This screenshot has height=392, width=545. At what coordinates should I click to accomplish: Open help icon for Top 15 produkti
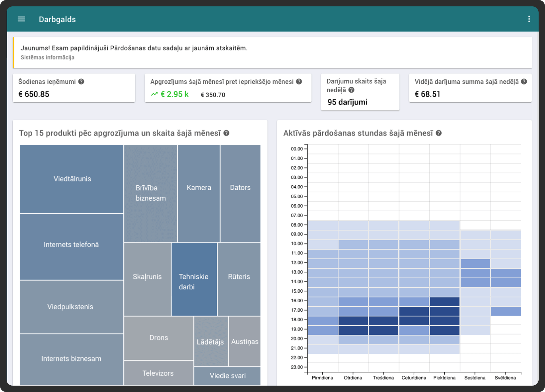226,133
